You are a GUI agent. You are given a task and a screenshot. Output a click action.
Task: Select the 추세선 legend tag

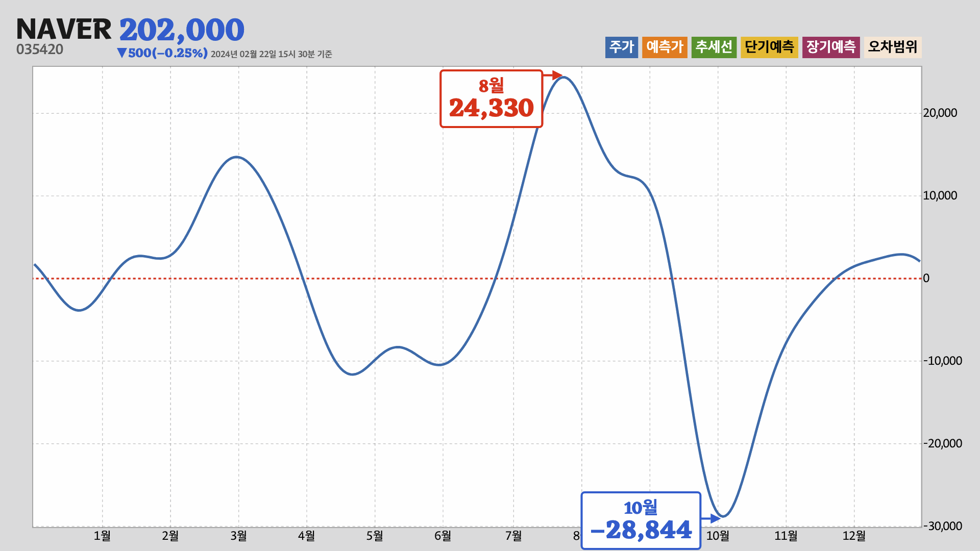click(x=714, y=47)
